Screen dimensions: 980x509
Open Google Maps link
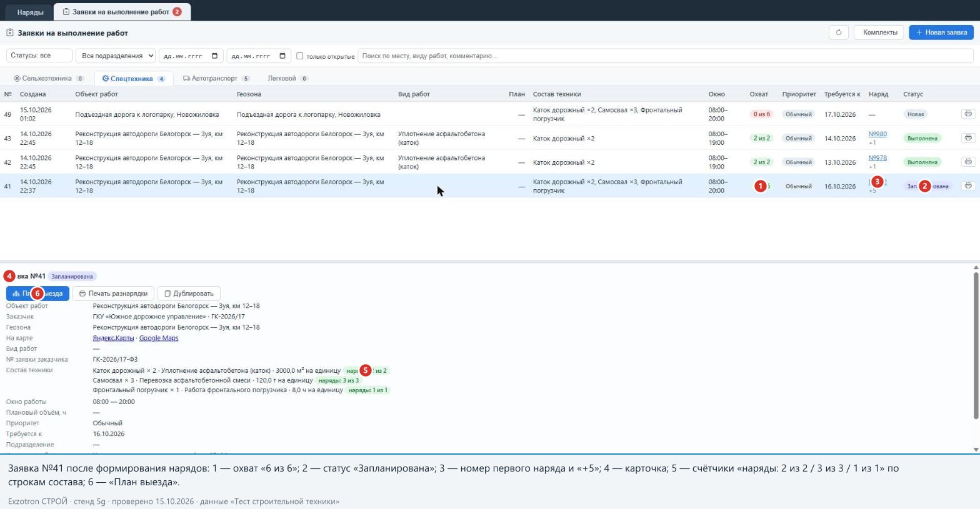pyautogui.click(x=159, y=338)
